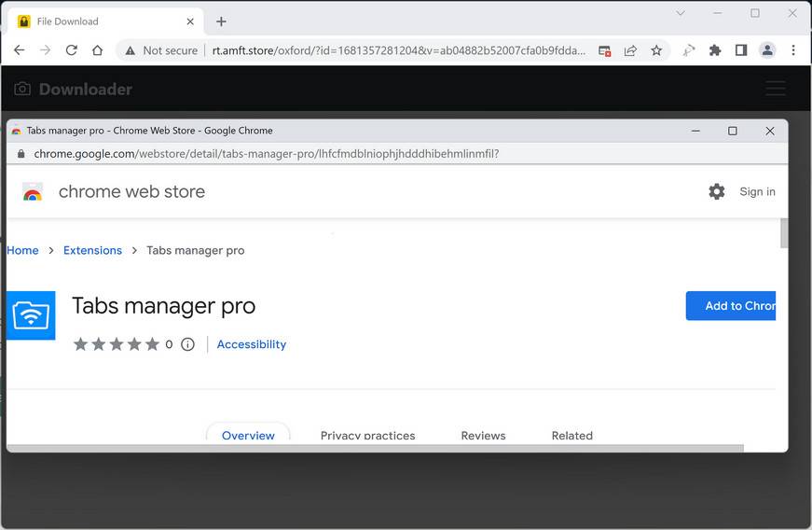Open a new tab with plus button
The height and width of the screenshot is (530, 812).
pyautogui.click(x=221, y=21)
